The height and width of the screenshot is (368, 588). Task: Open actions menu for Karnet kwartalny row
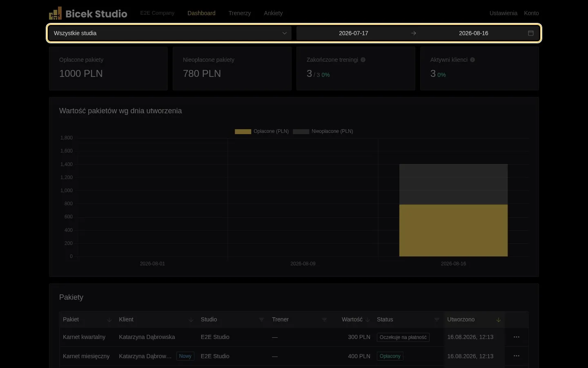coord(517,337)
